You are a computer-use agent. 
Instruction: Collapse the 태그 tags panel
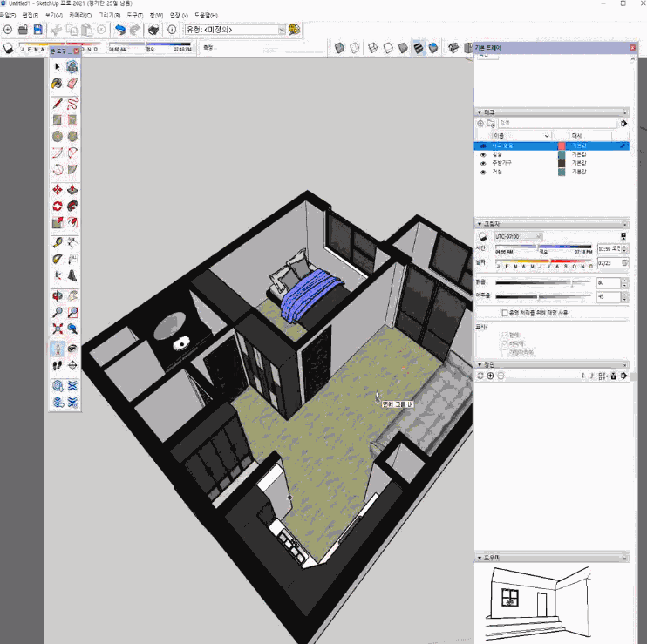(480, 112)
